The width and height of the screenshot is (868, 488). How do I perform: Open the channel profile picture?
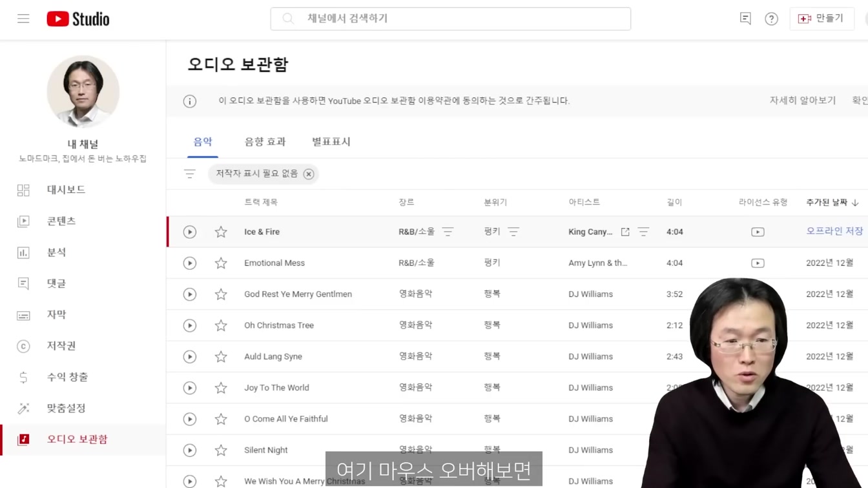tap(83, 91)
